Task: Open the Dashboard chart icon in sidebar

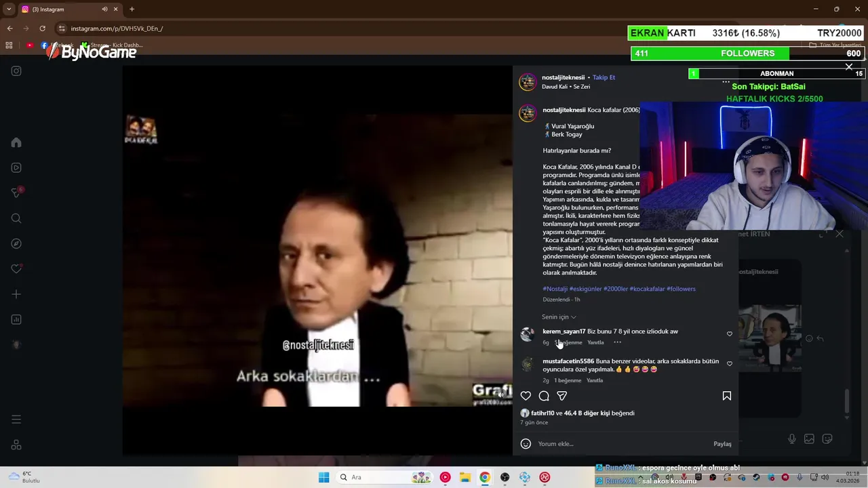Action: [x=16, y=319]
